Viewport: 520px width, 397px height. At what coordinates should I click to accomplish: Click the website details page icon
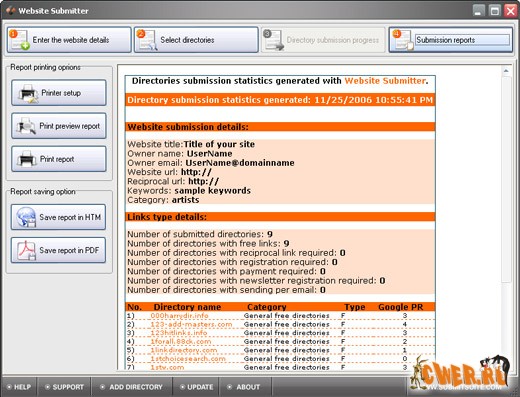(19, 40)
